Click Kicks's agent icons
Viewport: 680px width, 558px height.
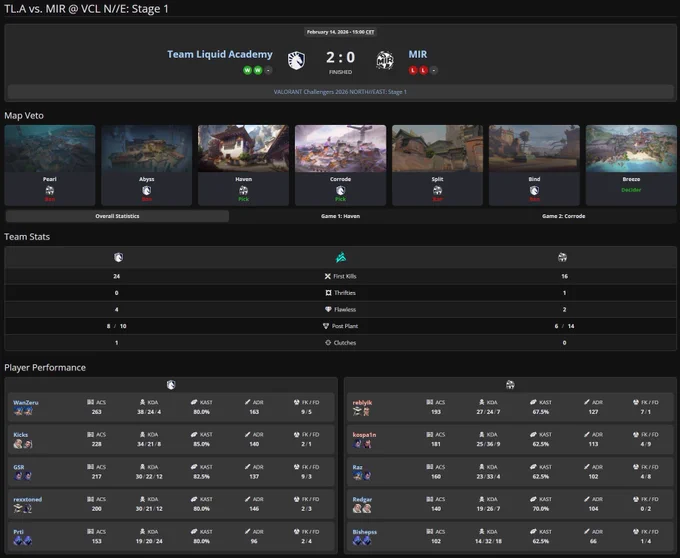click(x=23, y=444)
